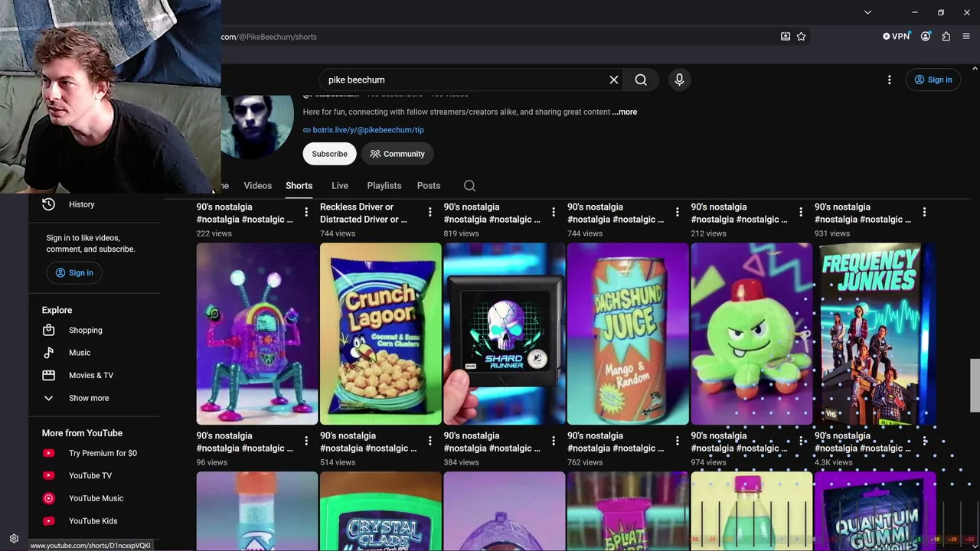Bookmark this page with the star icon
The width and height of the screenshot is (980, 551).
click(801, 36)
